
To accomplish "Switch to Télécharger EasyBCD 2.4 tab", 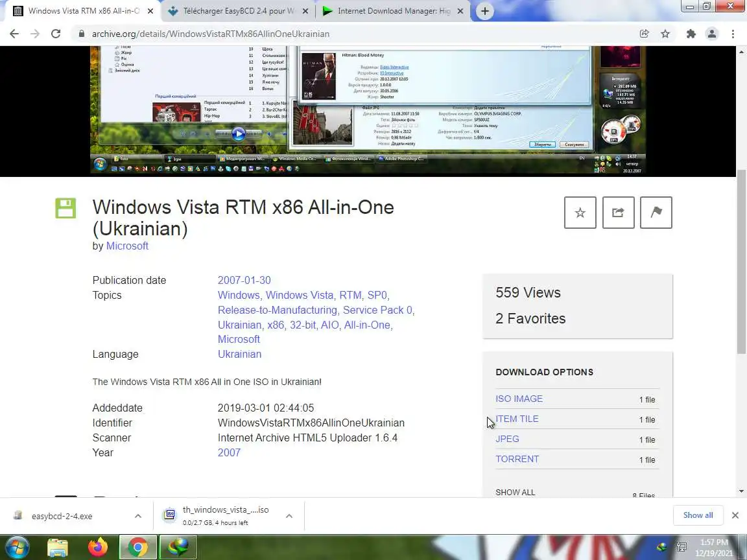I will [x=238, y=11].
